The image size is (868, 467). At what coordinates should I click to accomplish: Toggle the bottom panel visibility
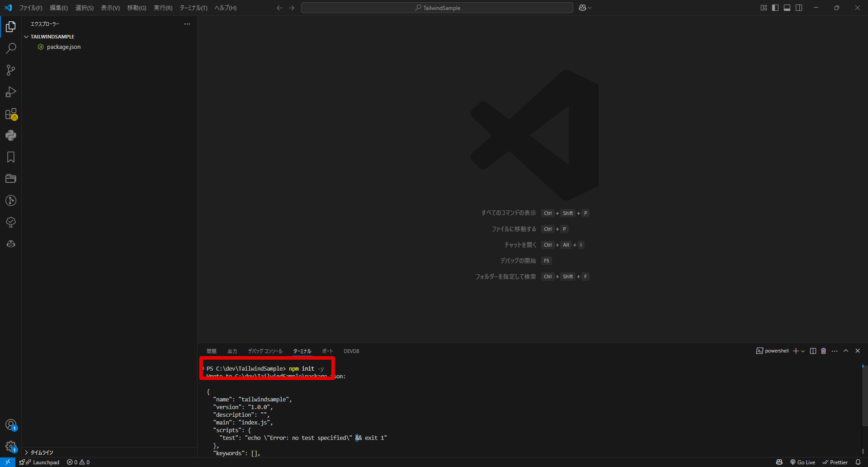pos(787,8)
